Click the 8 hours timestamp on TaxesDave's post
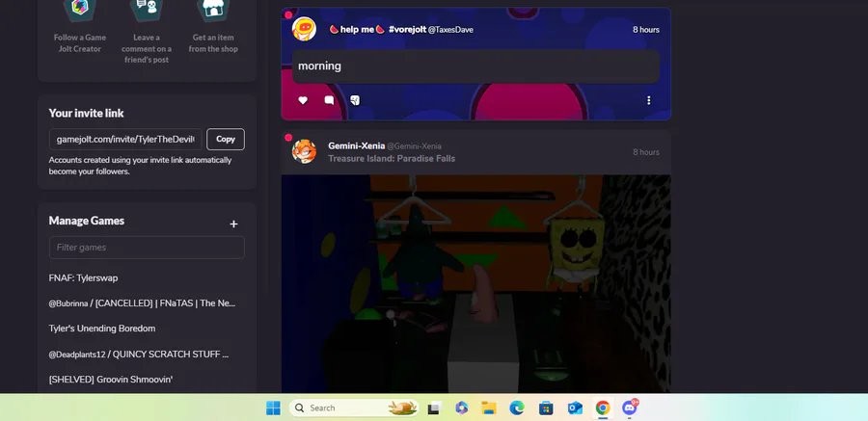868x421 pixels. [x=646, y=29]
